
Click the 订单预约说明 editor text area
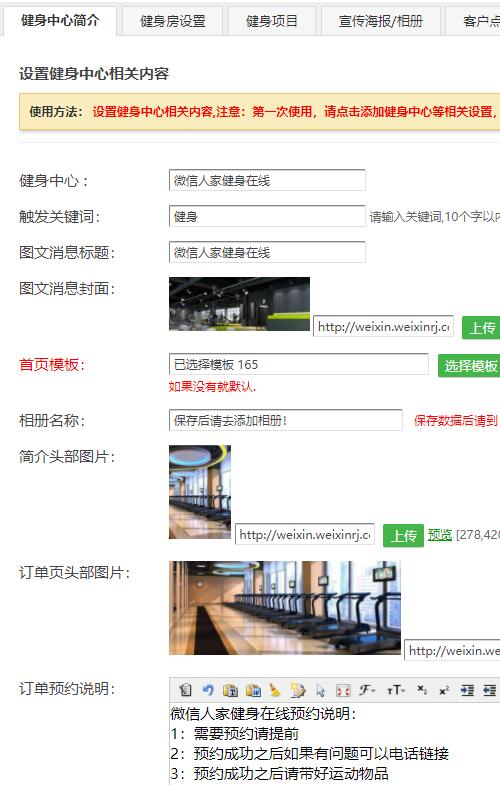334,743
